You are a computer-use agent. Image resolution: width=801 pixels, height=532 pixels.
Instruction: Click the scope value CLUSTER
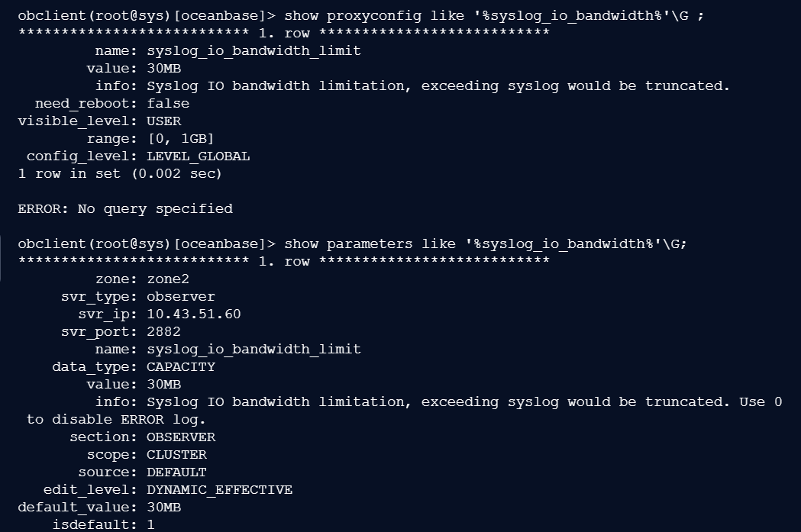[176, 454]
